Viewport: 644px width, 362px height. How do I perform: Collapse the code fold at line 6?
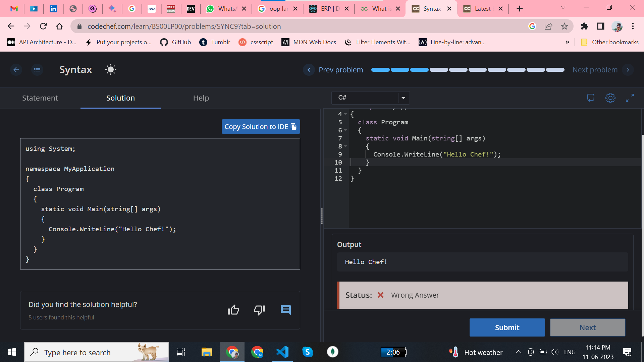pyautogui.click(x=345, y=130)
